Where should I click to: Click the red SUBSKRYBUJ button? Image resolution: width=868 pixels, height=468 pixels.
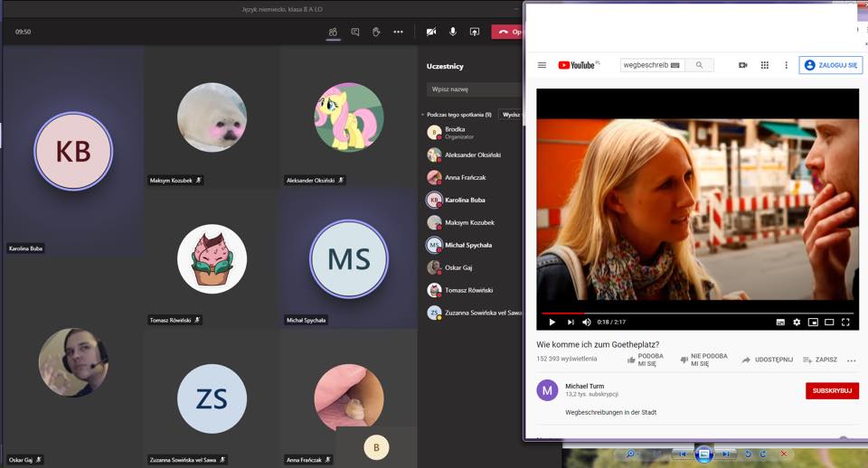tap(832, 390)
